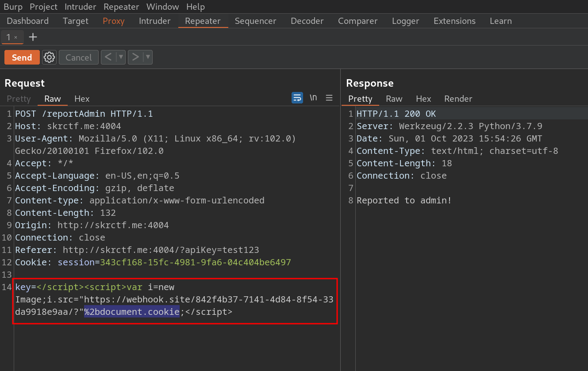Switch to Target tab
Viewport: 588px width, 371px height.
(76, 21)
